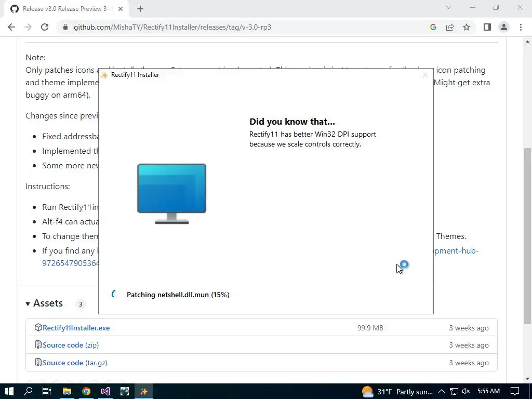The height and width of the screenshot is (399, 532).
Task: Click the 'Did you know that...' heading
Action: (x=292, y=122)
